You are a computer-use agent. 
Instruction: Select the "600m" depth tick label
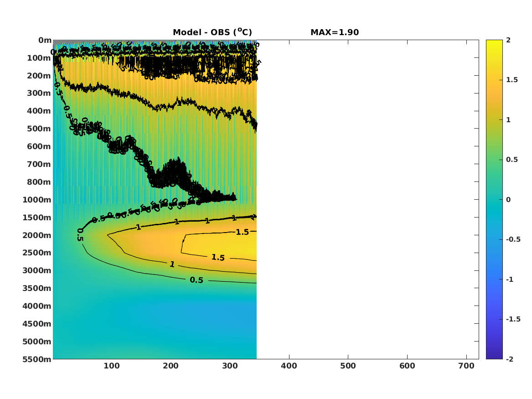(x=39, y=146)
